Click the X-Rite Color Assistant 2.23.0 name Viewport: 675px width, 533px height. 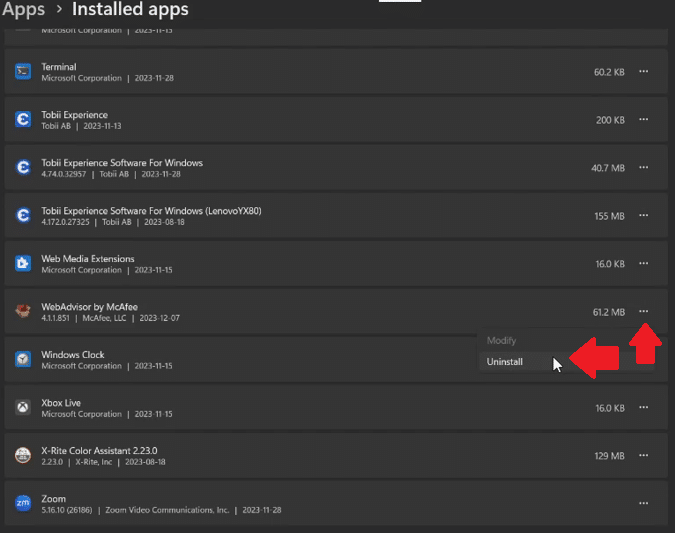point(99,451)
